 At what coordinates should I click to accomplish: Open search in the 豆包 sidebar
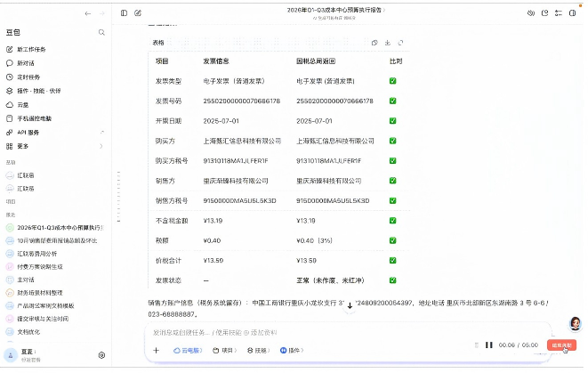(x=101, y=33)
